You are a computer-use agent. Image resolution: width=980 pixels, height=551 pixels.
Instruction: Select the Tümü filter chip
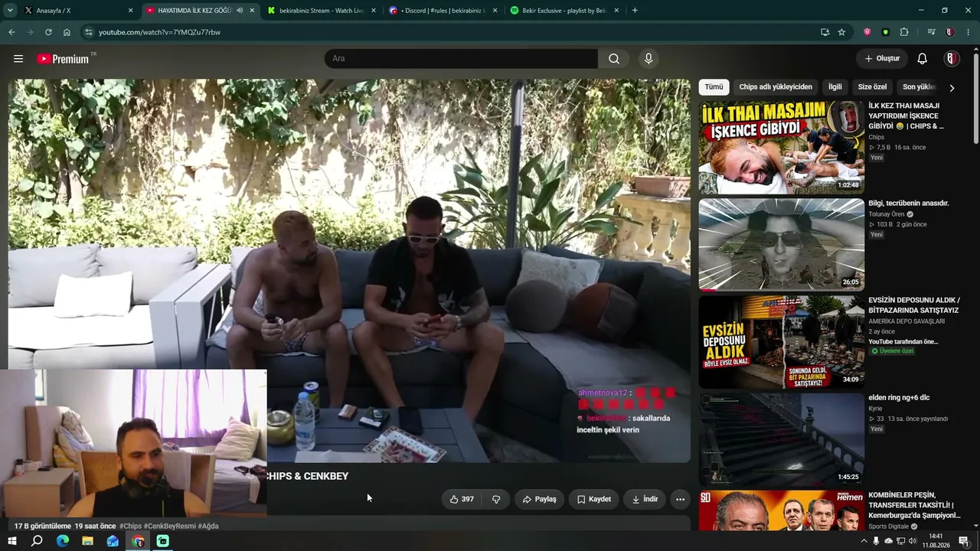tap(714, 87)
